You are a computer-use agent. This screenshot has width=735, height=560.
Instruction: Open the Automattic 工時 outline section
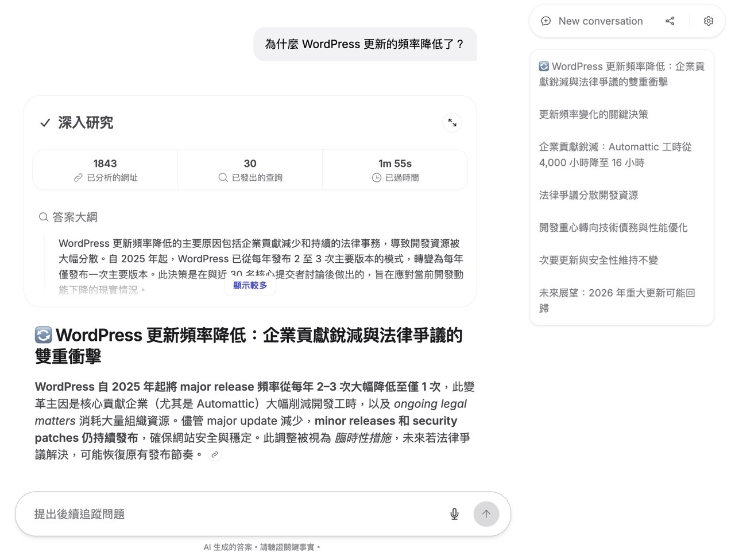coord(615,155)
